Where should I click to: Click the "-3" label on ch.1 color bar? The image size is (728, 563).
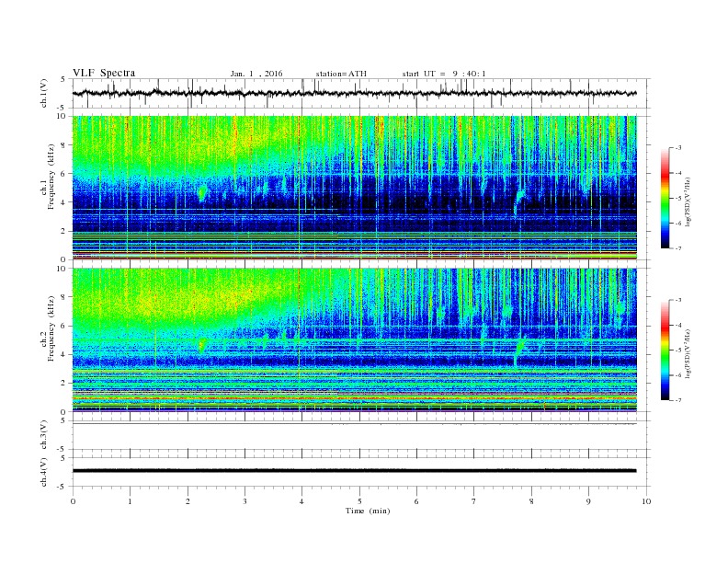click(x=677, y=148)
